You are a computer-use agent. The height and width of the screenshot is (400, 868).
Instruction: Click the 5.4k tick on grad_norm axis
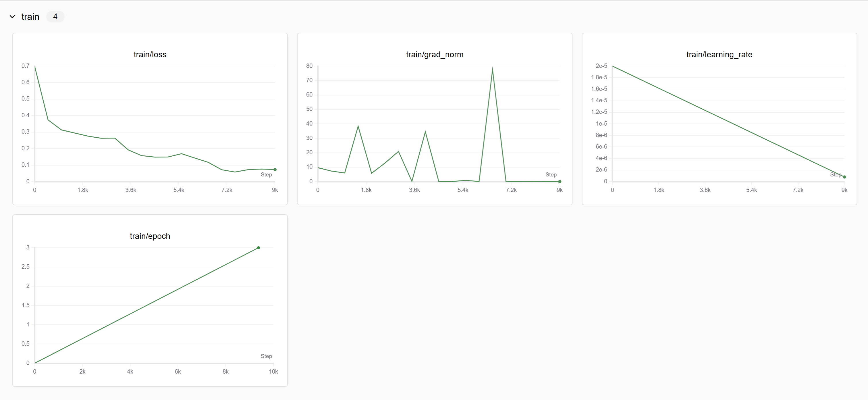(x=463, y=190)
